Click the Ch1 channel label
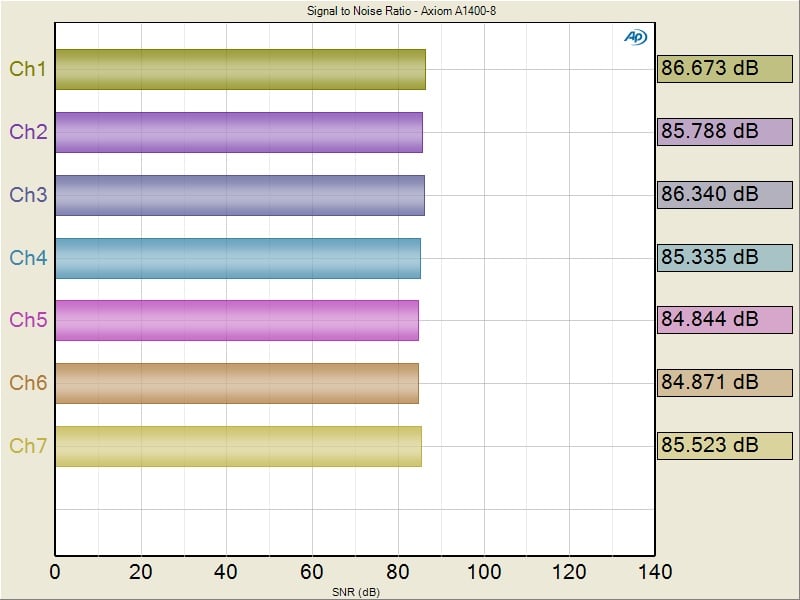Image resolution: width=800 pixels, height=600 pixels. [x=28, y=69]
